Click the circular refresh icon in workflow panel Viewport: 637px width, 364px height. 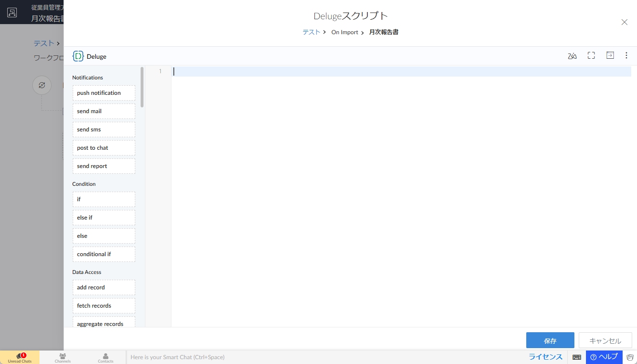click(x=42, y=85)
